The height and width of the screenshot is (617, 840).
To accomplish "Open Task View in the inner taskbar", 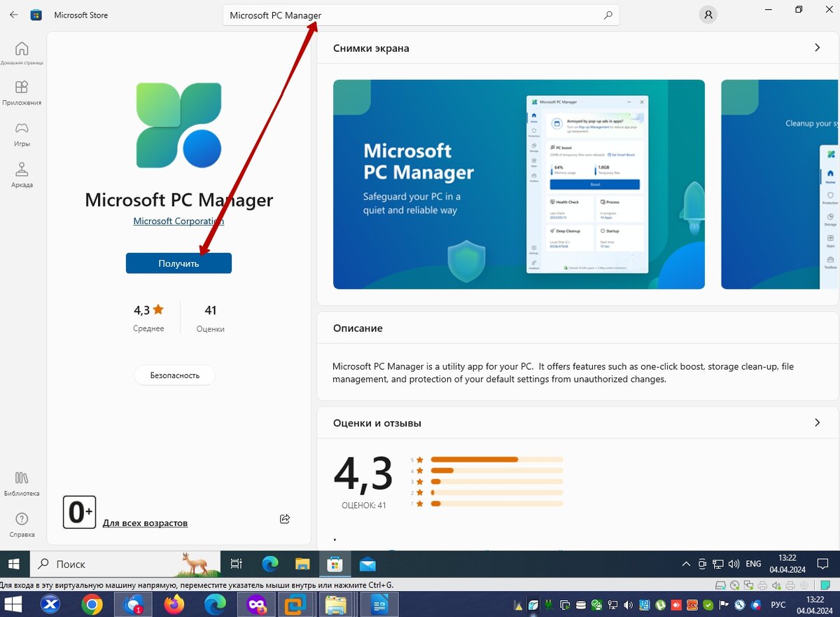I will point(237,564).
